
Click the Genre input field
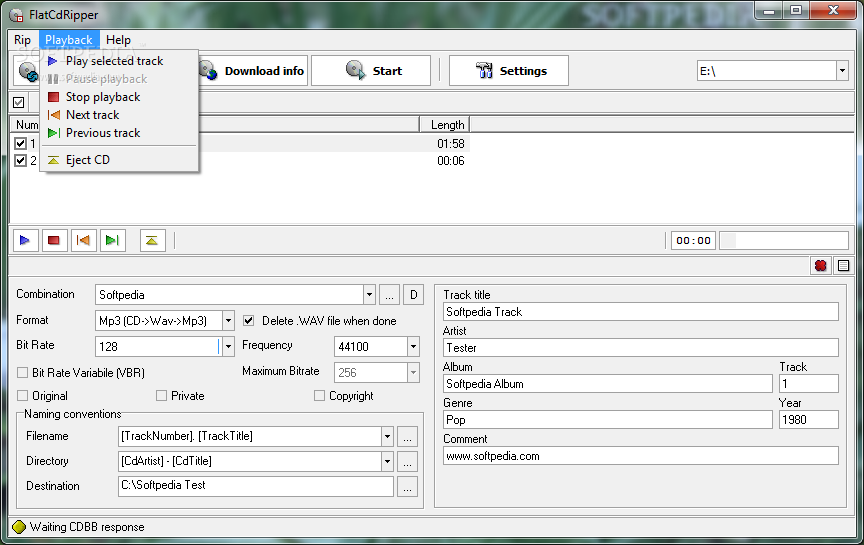pyautogui.click(x=608, y=420)
